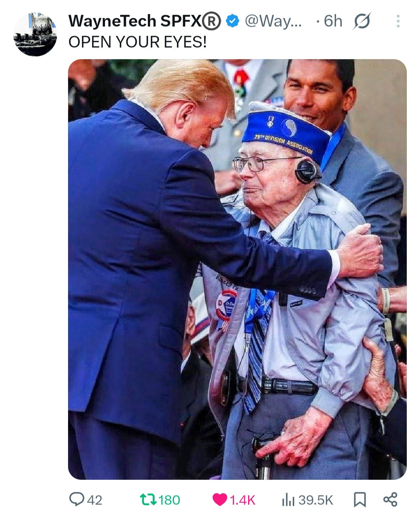Open the share icon menu
This screenshot has height=517, width=420.
390,500
